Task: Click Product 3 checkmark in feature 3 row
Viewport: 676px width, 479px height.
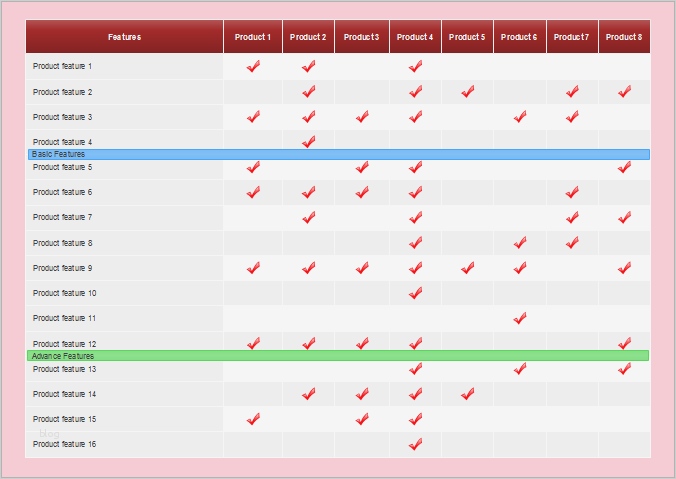Action: (362, 116)
